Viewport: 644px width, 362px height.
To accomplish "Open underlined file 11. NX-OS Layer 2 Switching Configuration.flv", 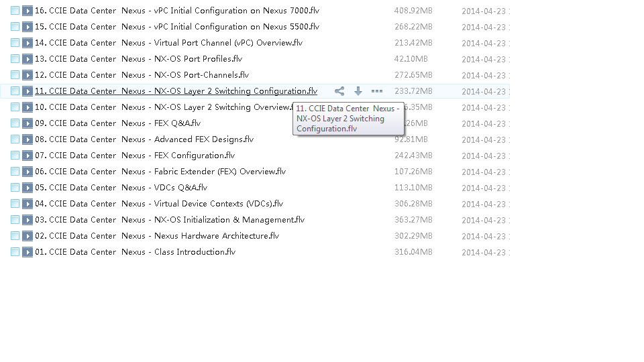I will click(176, 91).
